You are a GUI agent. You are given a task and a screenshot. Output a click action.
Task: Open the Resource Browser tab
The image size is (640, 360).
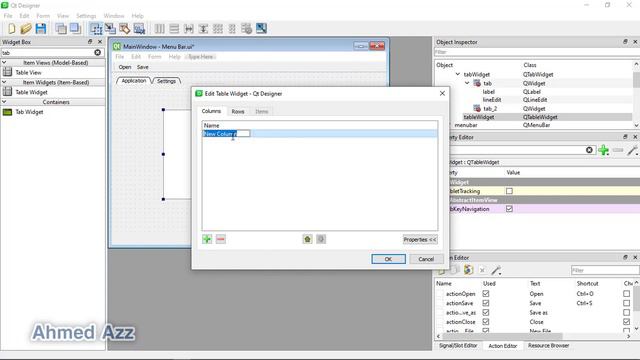click(548, 346)
